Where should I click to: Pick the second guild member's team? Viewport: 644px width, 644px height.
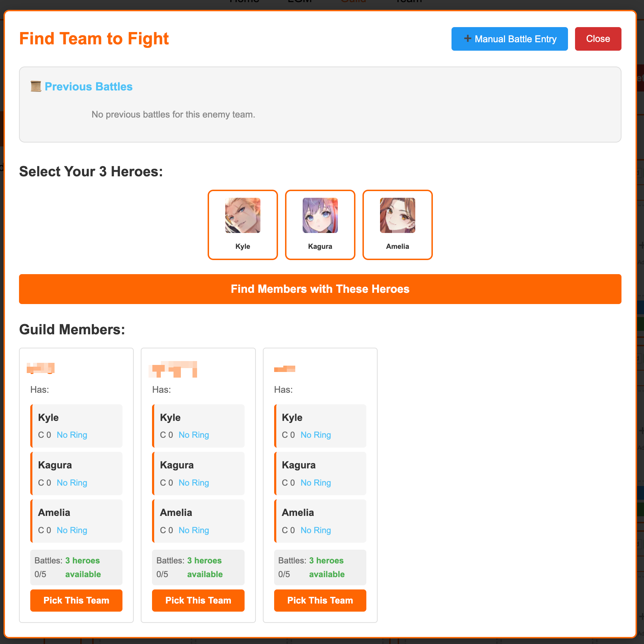198,600
